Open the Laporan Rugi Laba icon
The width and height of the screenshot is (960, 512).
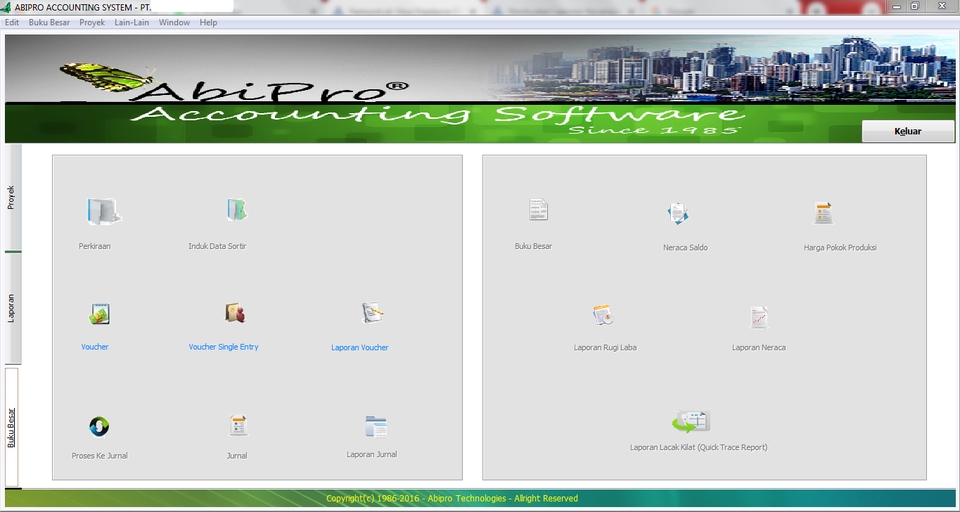pos(602,315)
